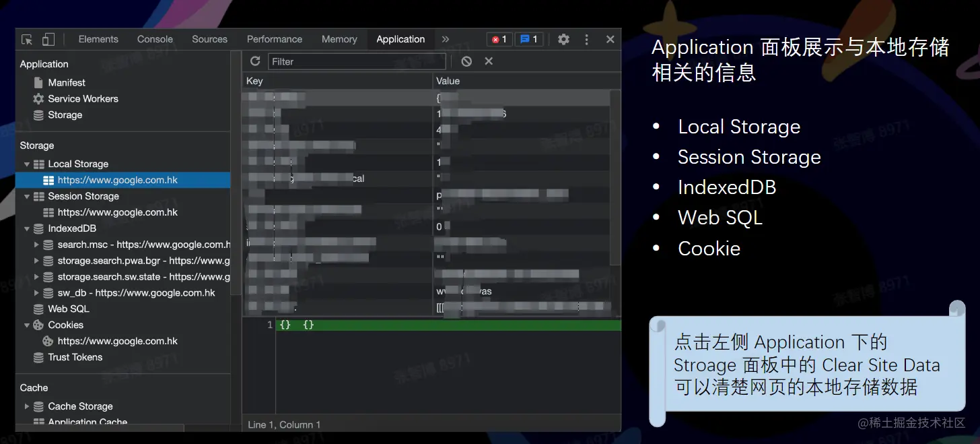The height and width of the screenshot is (444, 980).
Task: Click the Clear All storage circle icon
Action: [x=466, y=61]
